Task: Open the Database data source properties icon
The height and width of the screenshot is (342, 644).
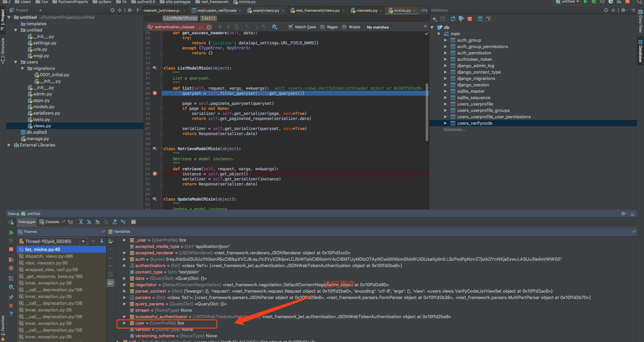Action: (x=461, y=19)
